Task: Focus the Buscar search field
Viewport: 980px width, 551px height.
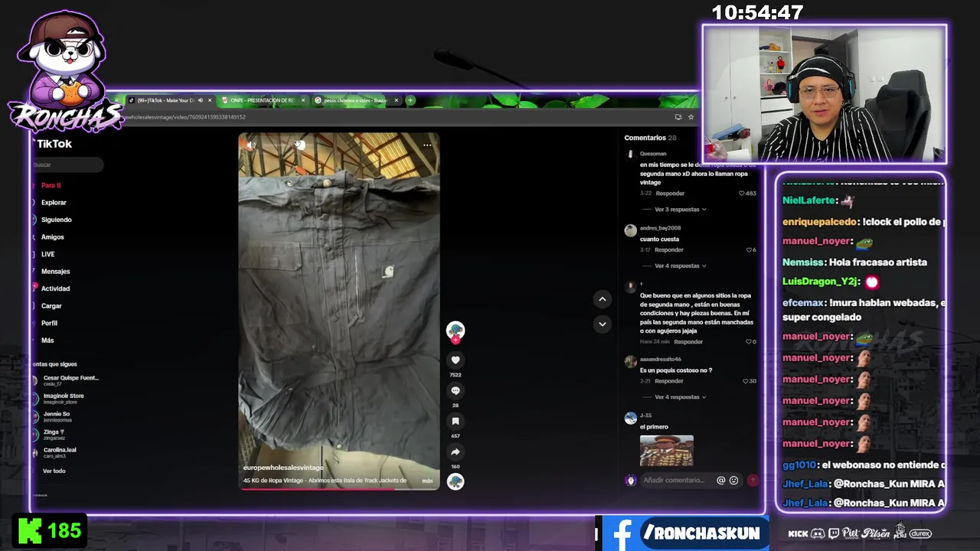Action: click(67, 165)
